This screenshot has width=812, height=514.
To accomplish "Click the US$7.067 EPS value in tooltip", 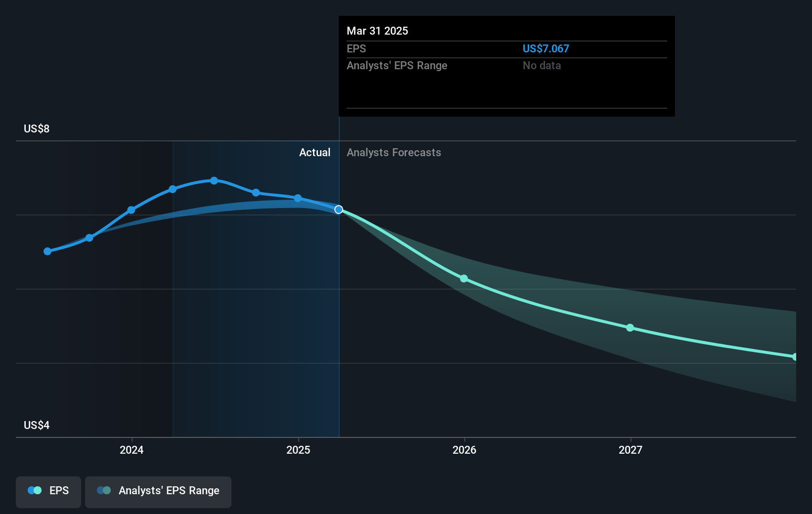I will (546, 48).
